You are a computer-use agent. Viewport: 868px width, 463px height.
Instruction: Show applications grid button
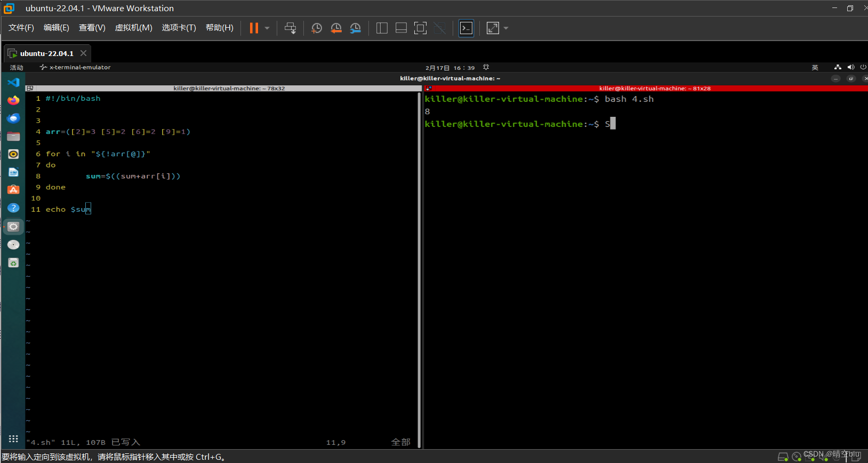pyautogui.click(x=14, y=439)
